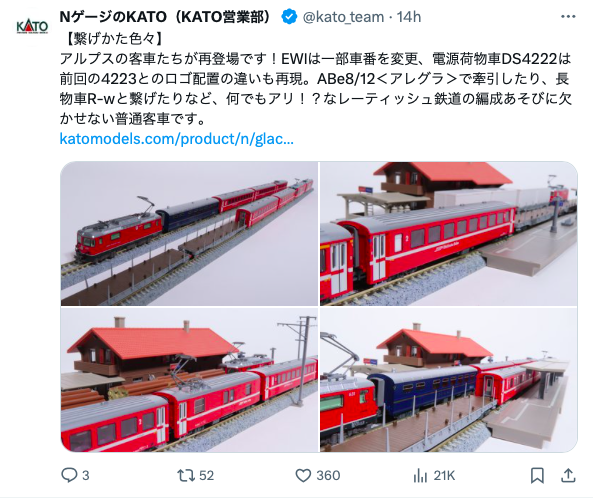Image resolution: width=593 pixels, height=501 pixels.
Task: Open the reply speech bubble icon
Action: tap(69, 475)
